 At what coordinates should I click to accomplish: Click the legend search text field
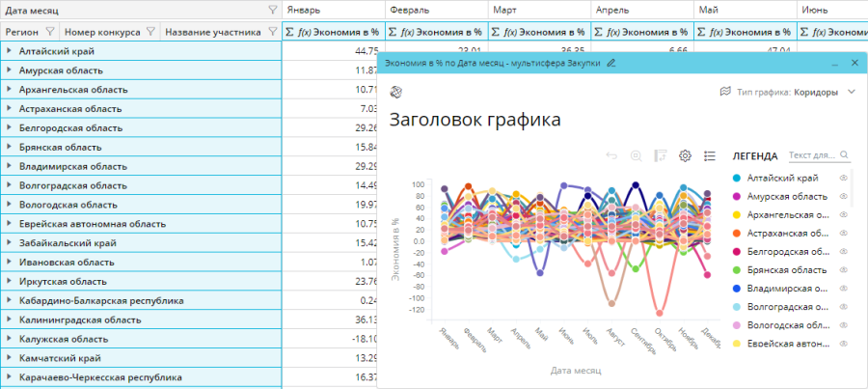click(813, 155)
